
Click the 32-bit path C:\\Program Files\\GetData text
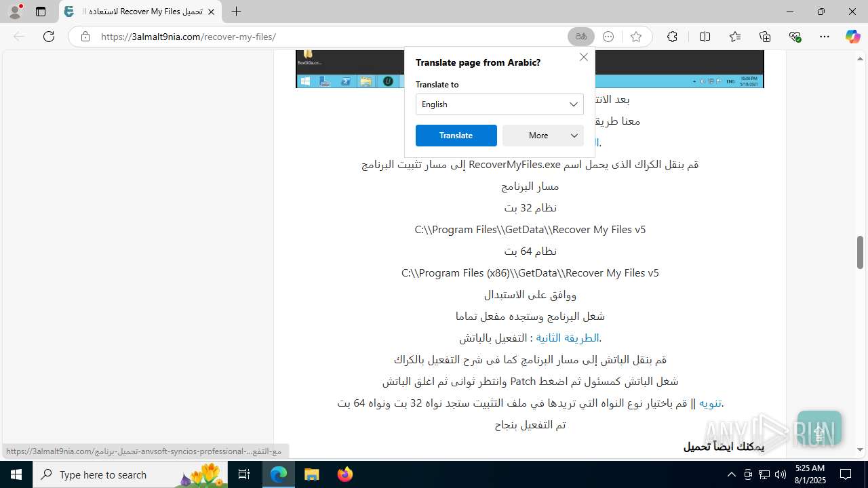point(530,230)
